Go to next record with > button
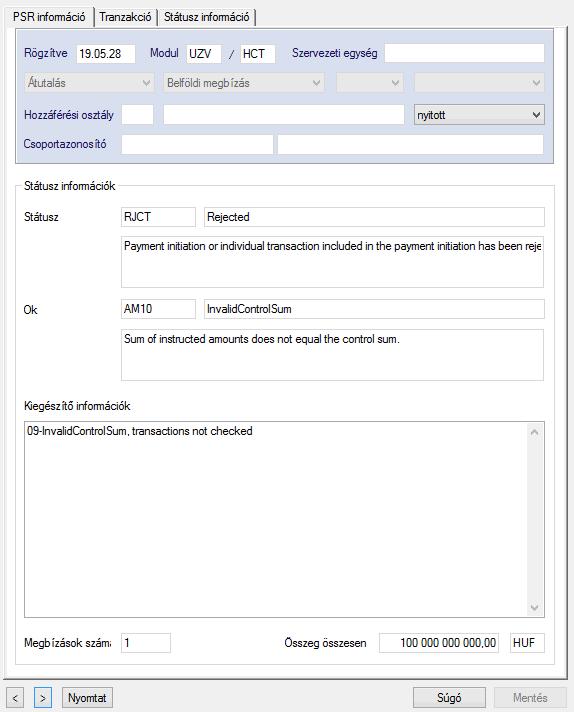Image resolution: width=574 pixels, height=712 pixels. (x=43, y=697)
